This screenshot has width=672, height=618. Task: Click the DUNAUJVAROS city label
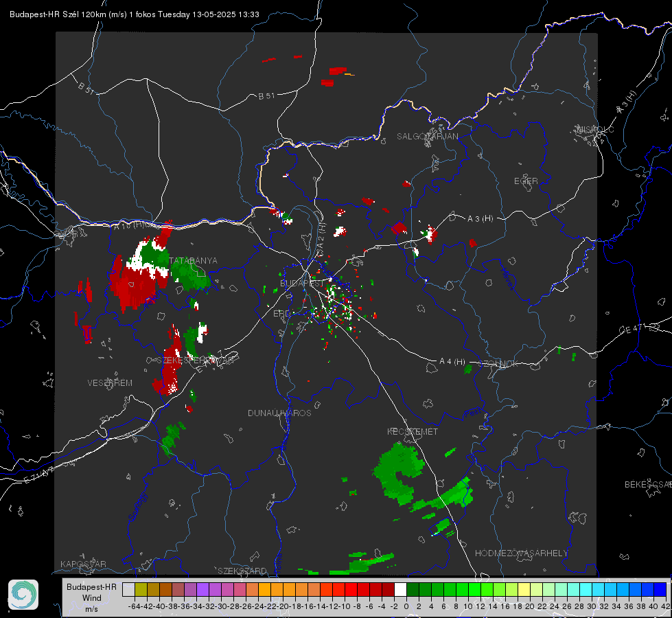(x=279, y=413)
